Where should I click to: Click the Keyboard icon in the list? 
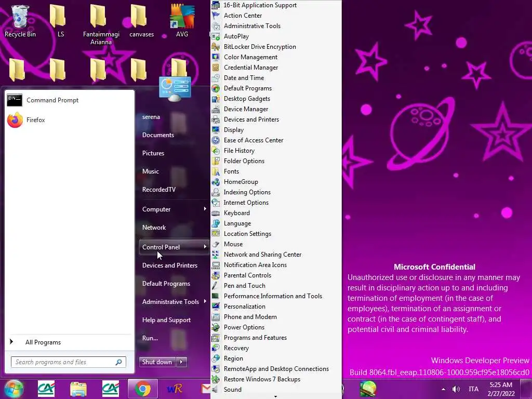tap(216, 213)
